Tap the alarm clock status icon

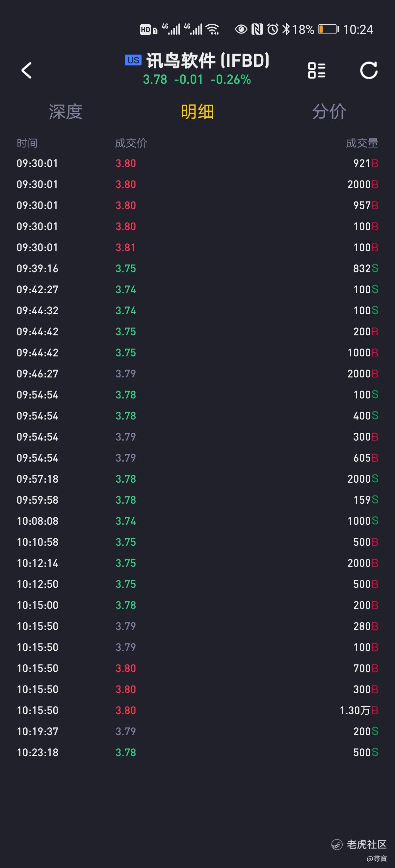click(273, 29)
